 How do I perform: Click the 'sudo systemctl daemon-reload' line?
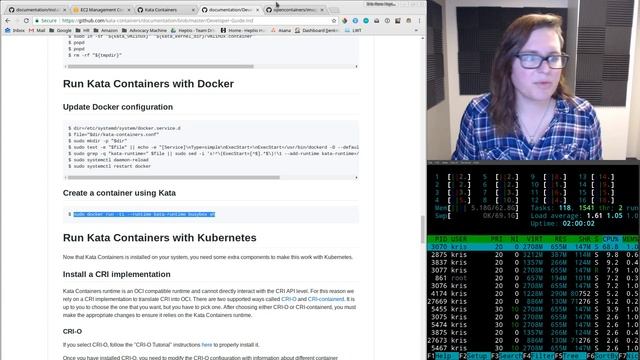108,160
